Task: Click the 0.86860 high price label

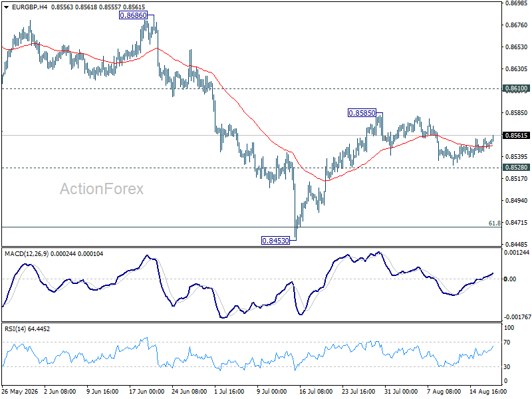Action: 134,15
